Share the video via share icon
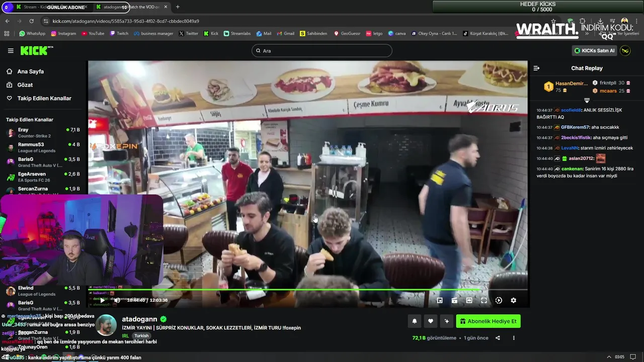The image size is (644, 362). (498, 338)
